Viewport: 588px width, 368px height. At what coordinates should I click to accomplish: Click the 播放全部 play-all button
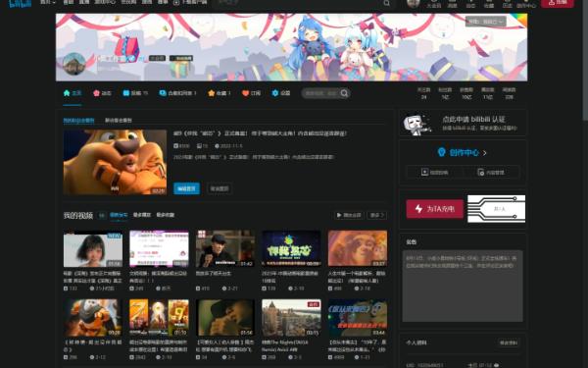pyautogui.click(x=349, y=215)
